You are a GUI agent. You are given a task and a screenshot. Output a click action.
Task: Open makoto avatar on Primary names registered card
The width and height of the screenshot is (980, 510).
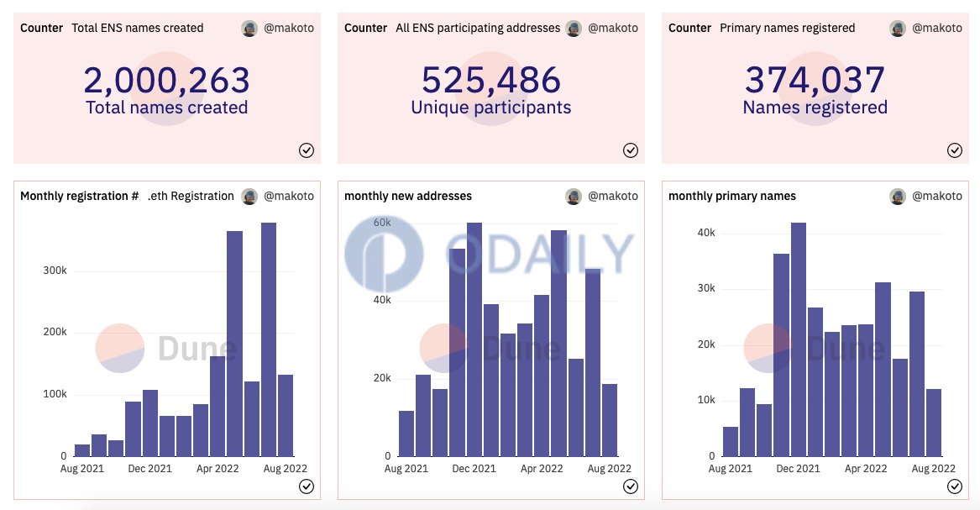pos(898,28)
